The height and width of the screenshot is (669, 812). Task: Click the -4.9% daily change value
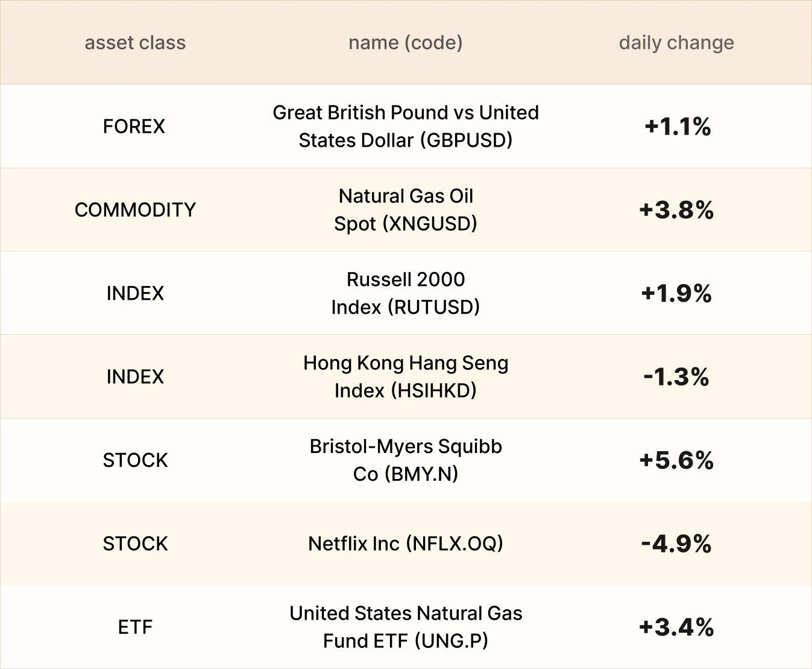676,544
